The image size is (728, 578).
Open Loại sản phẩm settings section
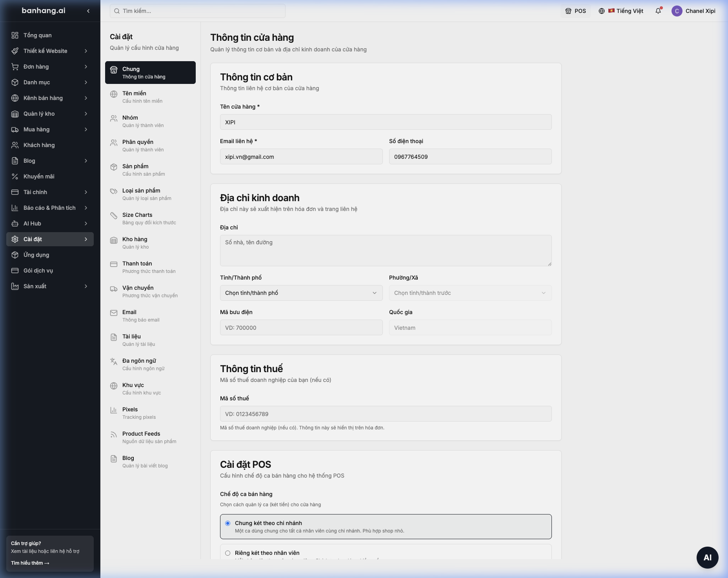tap(150, 194)
